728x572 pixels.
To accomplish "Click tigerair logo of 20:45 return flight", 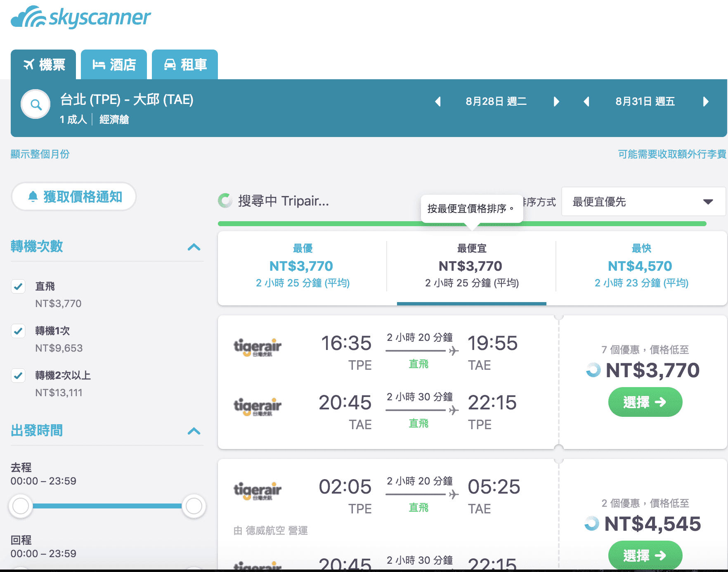I will (x=258, y=407).
